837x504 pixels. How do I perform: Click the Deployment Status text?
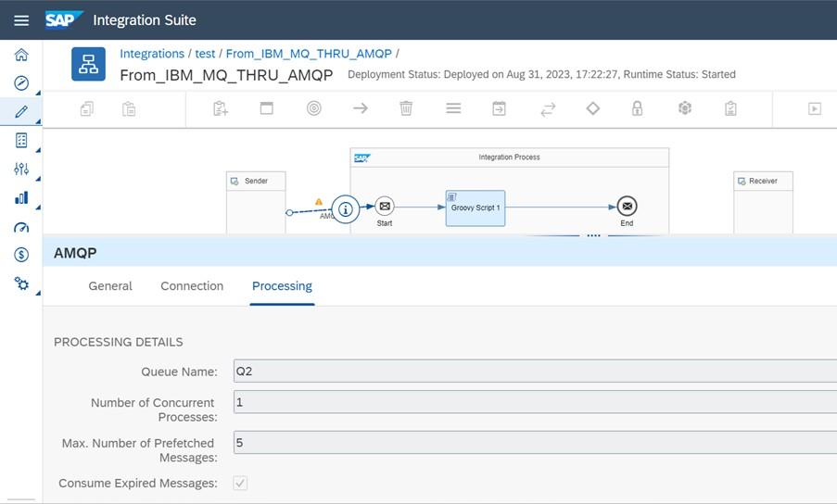click(x=541, y=75)
